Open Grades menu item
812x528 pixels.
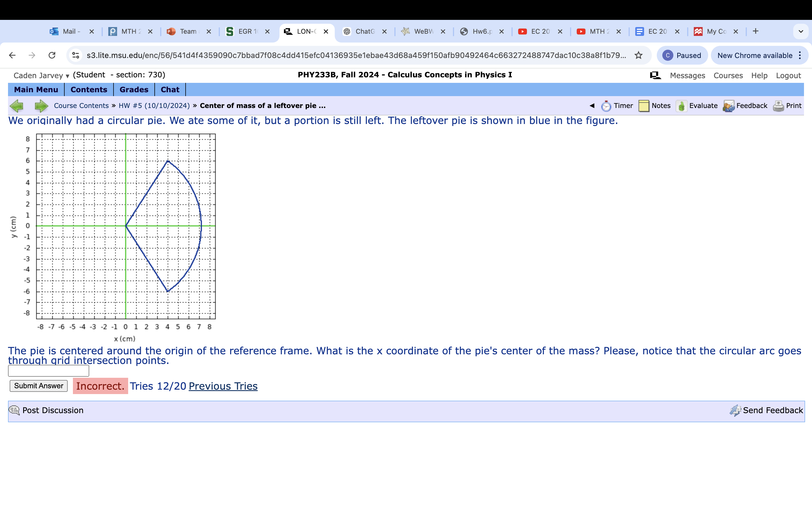point(134,90)
